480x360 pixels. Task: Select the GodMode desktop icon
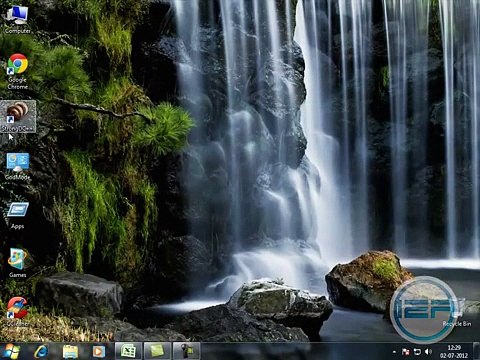tap(18, 167)
